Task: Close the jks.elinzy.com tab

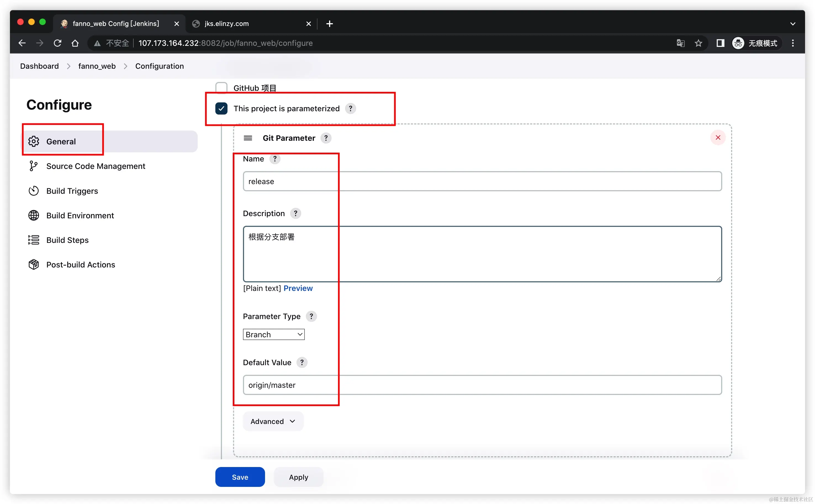Action: (308, 24)
